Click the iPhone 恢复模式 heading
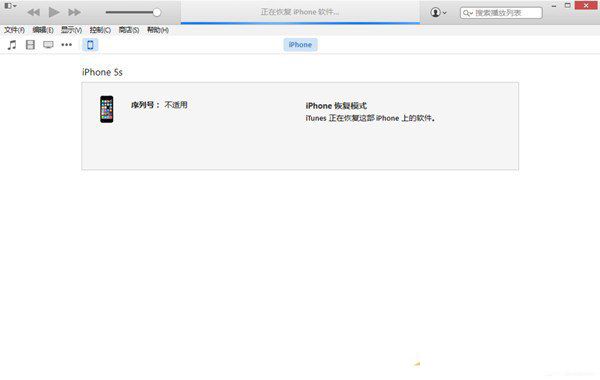 pos(336,106)
